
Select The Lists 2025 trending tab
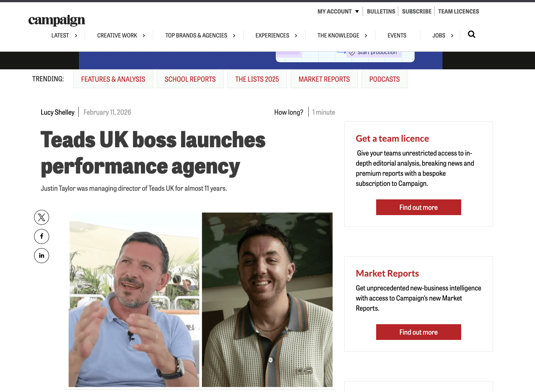click(257, 79)
